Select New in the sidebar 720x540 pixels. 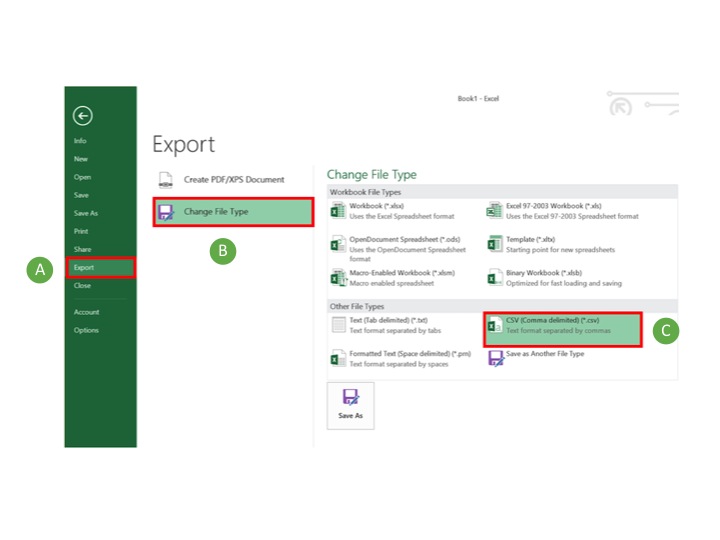81,159
